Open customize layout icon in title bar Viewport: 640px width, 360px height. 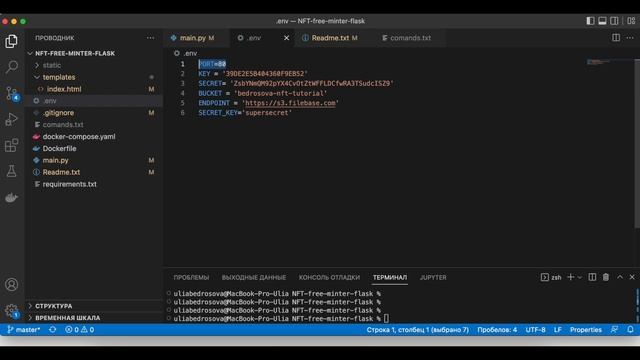[631, 21]
